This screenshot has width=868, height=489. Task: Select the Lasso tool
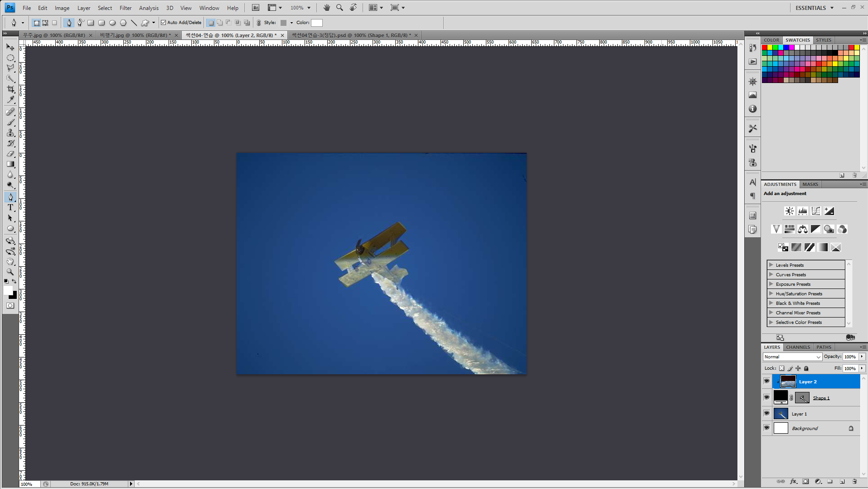pyautogui.click(x=10, y=68)
